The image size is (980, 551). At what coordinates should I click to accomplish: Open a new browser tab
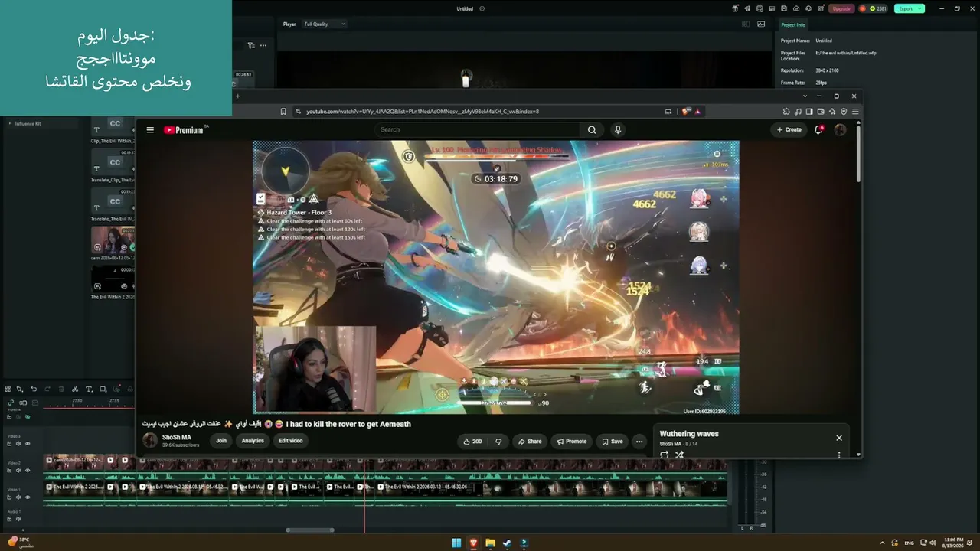pyautogui.click(x=237, y=96)
